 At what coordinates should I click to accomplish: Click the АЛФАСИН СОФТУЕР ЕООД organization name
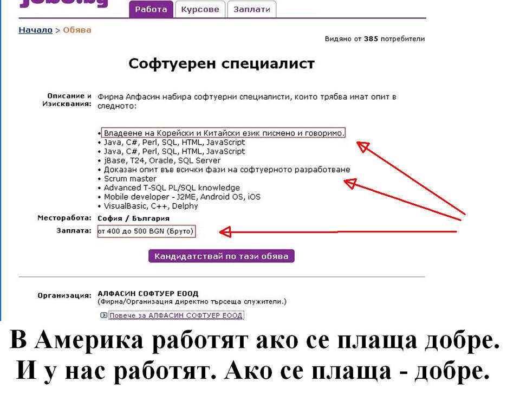[x=148, y=294]
